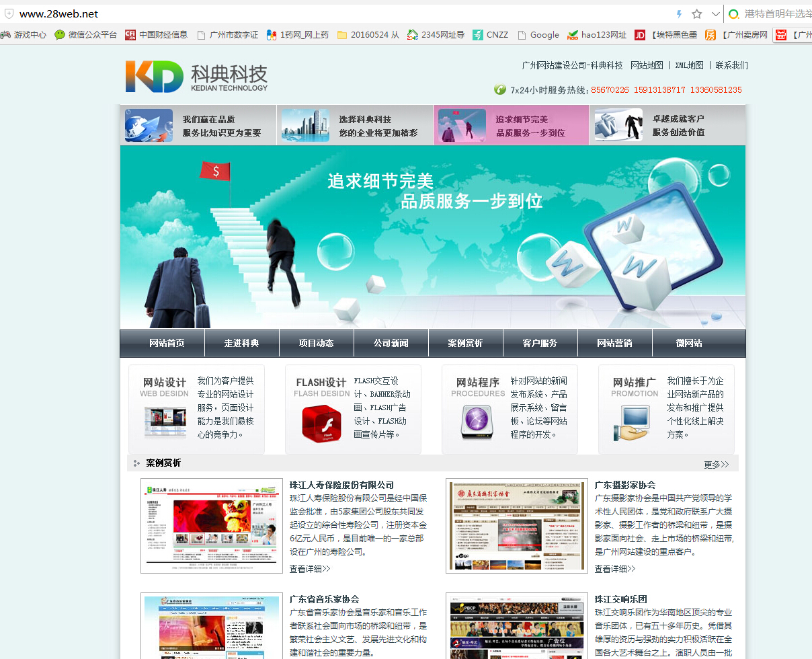This screenshot has height=659, width=812.
Task: Click the 网站设计 WEB DESIDN heading
Action: click(x=164, y=387)
